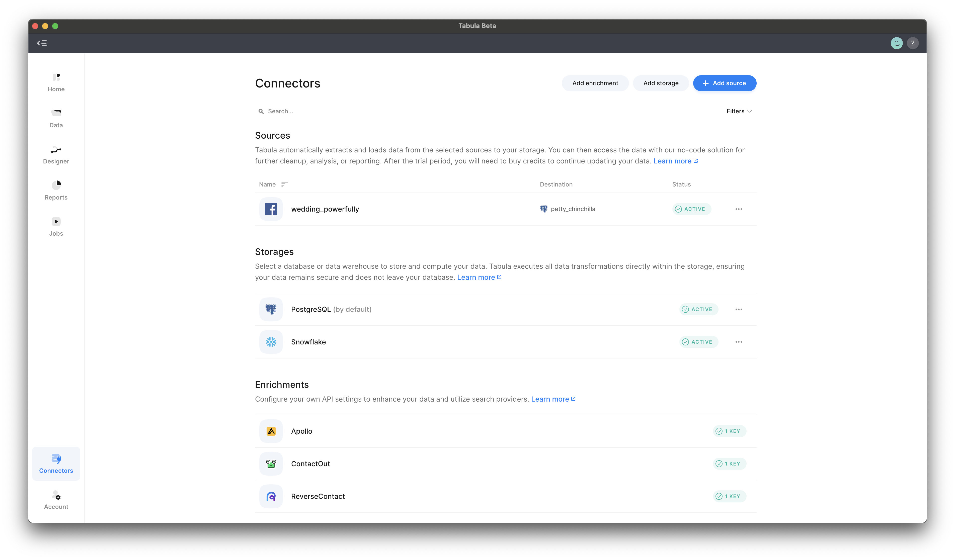Click the ContactOut enrichment icon
This screenshot has height=560, width=955.
click(x=271, y=464)
